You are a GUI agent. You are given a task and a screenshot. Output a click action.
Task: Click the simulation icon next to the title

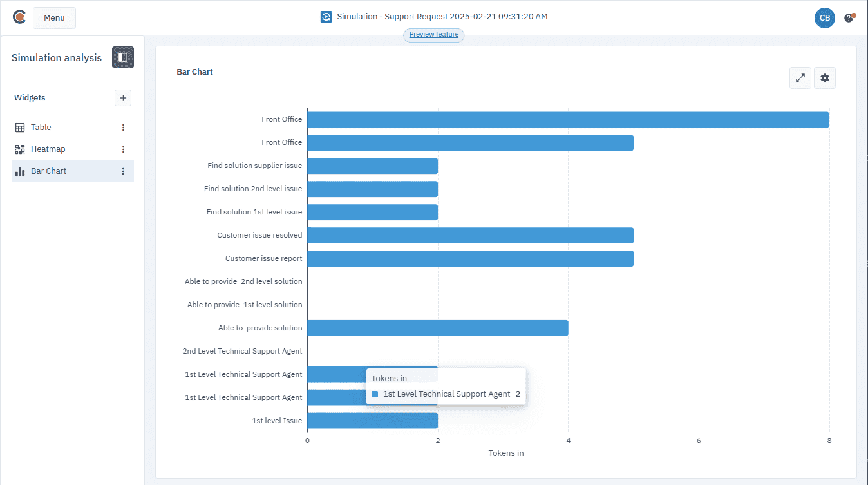coord(326,17)
